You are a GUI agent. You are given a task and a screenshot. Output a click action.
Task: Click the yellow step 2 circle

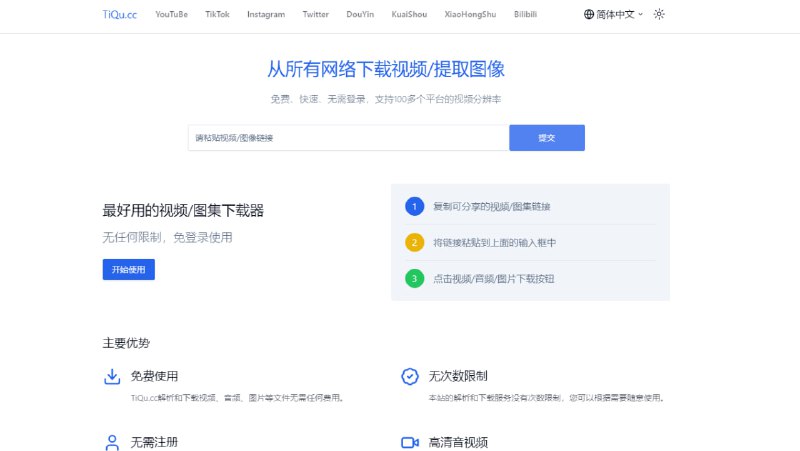pos(414,242)
